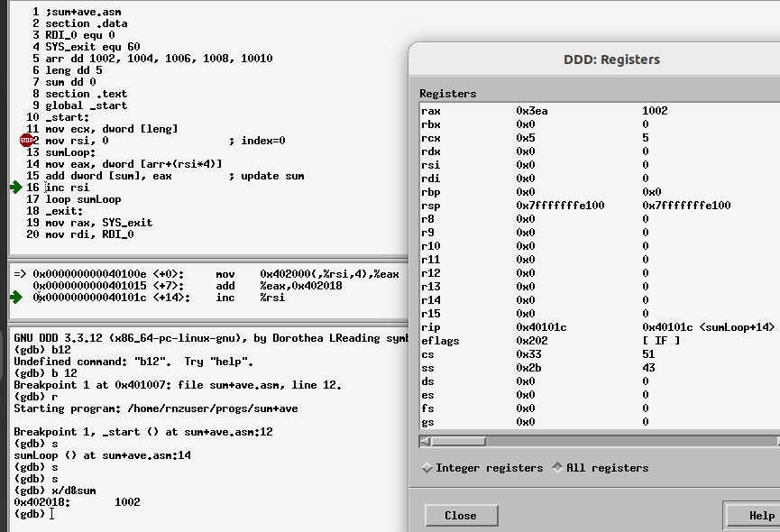780x532 pixels.
Task: Click the left scroll arrow of Registers list
Action: [425, 441]
